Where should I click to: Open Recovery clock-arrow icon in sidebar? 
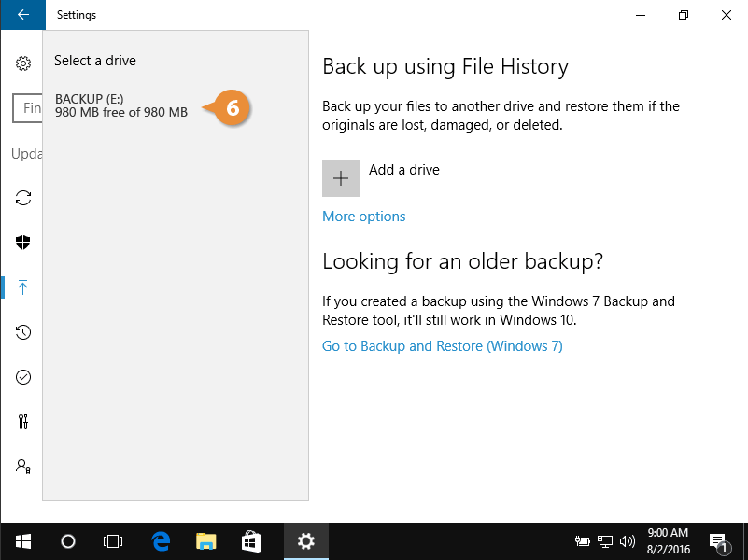point(23,332)
